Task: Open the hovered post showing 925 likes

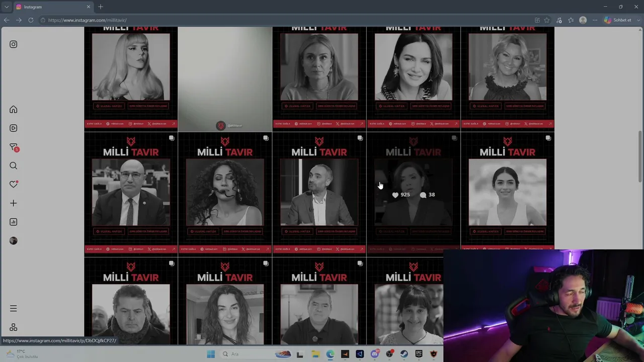Action: 413,194
